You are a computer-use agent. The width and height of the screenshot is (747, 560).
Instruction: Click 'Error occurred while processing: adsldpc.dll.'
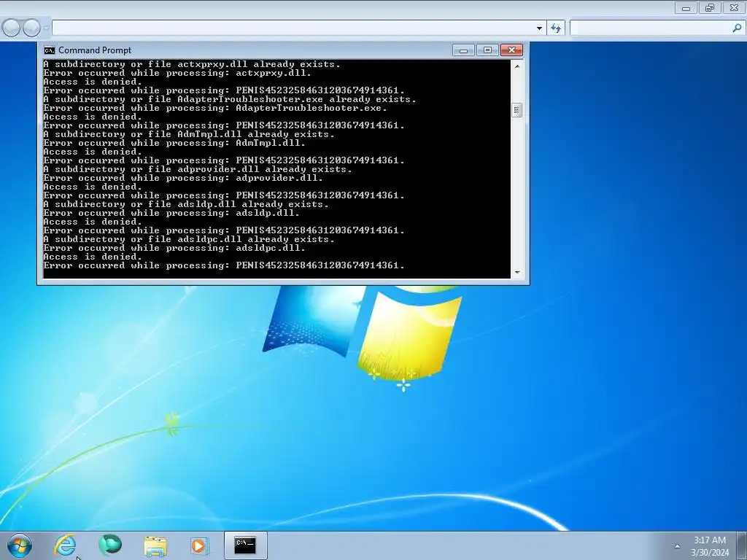click(174, 248)
